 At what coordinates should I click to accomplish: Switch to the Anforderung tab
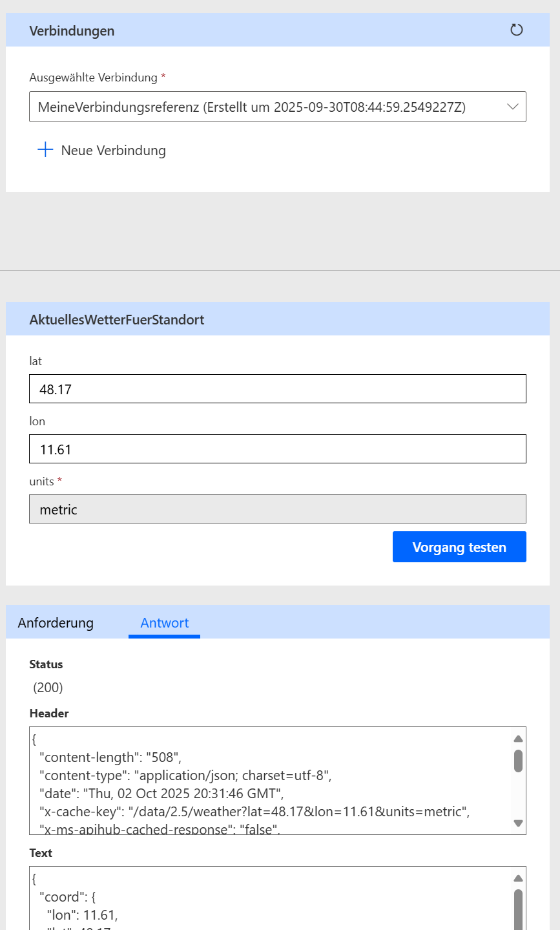tap(56, 623)
